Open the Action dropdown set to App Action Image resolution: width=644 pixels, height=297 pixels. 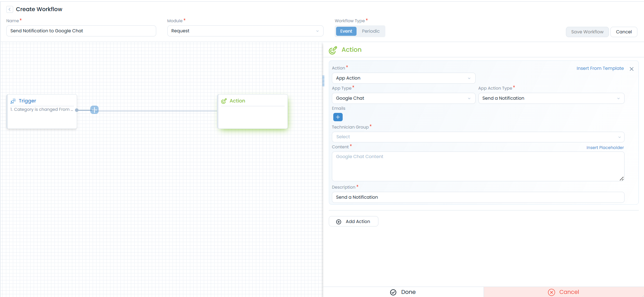tap(403, 78)
